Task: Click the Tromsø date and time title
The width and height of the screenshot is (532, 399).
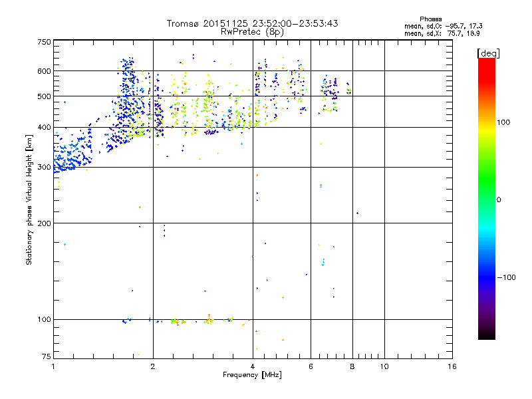Action: point(252,23)
